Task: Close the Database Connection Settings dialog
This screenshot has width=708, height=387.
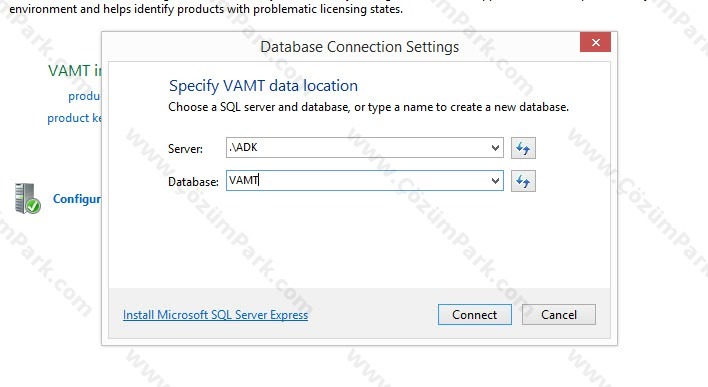Action: click(596, 42)
